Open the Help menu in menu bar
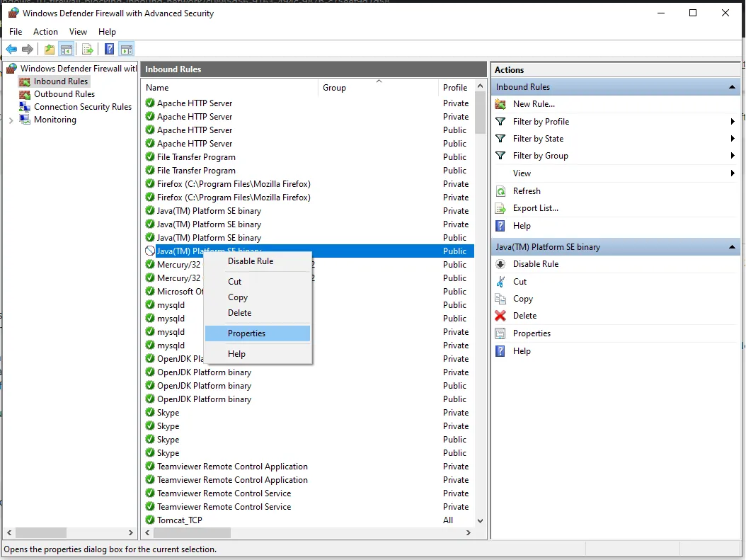This screenshot has width=746, height=560. pos(107,32)
